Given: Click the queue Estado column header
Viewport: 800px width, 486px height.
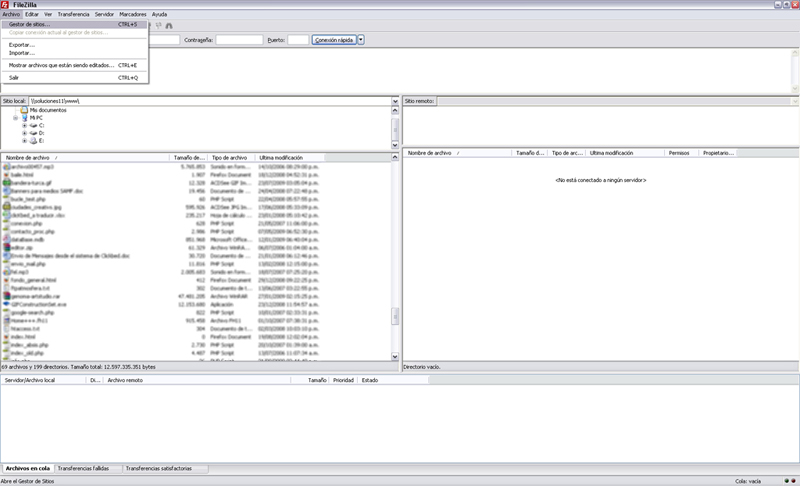Looking at the screenshot, I should click(x=393, y=380).
